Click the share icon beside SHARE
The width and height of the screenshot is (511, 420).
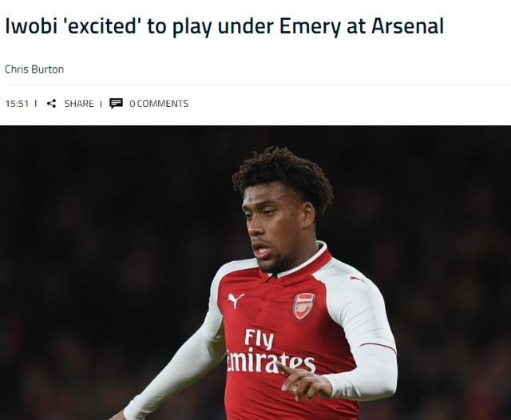pyautogui.click(x=51, y=104)
